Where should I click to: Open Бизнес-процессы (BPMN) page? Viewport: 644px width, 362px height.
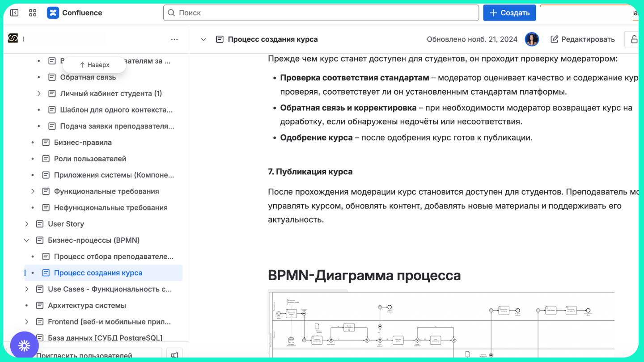click(x=93, y=240)
